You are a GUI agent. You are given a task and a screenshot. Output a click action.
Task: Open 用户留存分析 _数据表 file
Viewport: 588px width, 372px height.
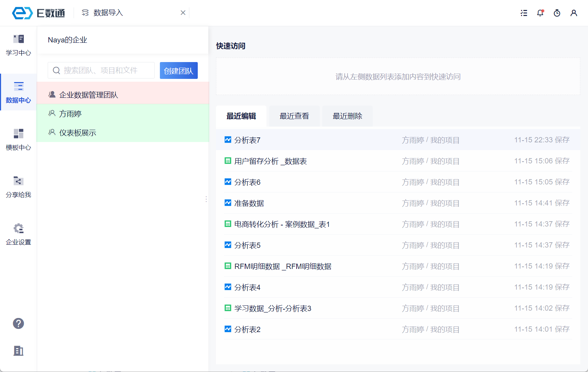271,161
